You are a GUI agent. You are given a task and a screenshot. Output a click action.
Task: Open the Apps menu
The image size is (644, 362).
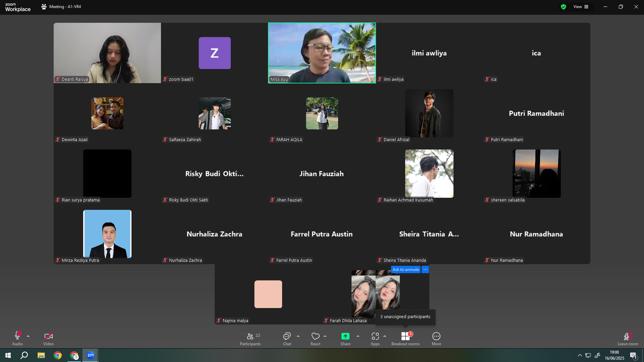[375, 339]
